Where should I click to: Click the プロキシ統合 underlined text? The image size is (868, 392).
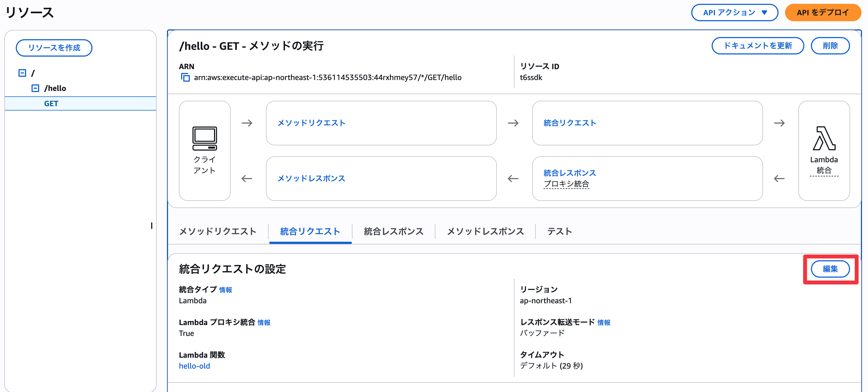[566, 184]
